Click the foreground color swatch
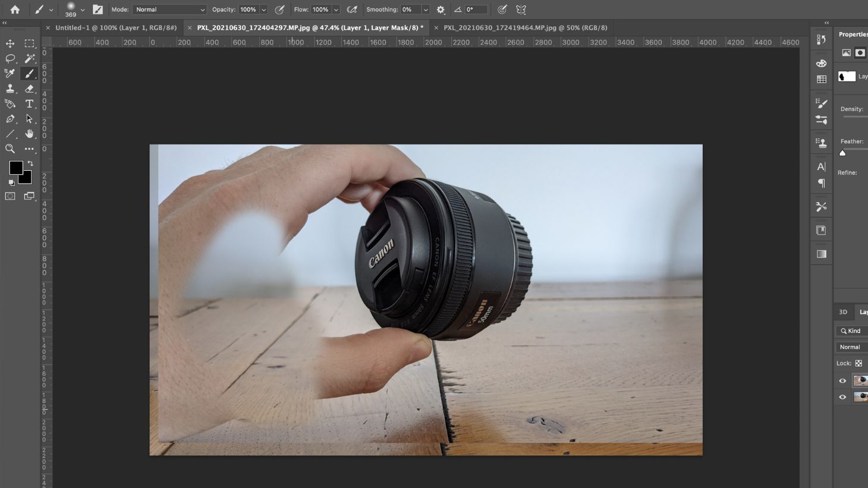This screenshot has height=488, width=868. (x=16, y=168)
